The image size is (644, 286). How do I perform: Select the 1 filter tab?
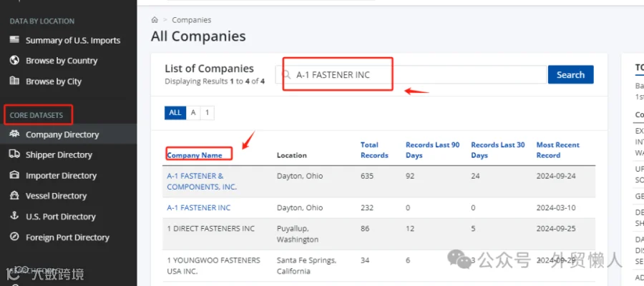click(207, 113)
